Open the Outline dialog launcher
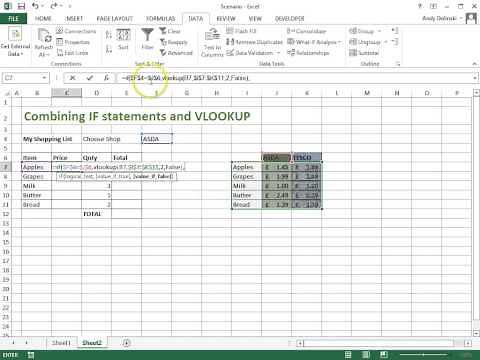Viewport: 480px width, 360px height. [398, 64]
